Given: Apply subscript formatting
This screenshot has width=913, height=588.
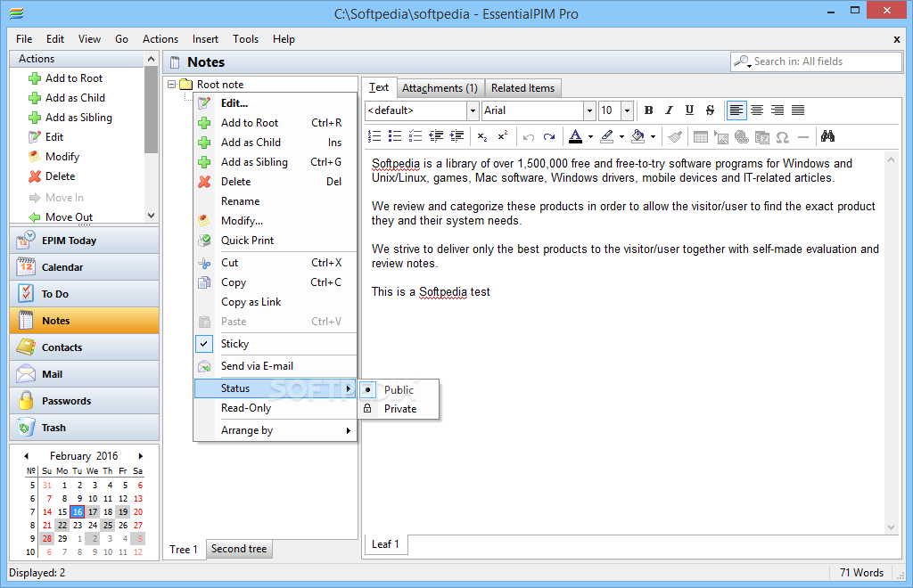Looking at the screenshot, I should click(x=482, y=136).
